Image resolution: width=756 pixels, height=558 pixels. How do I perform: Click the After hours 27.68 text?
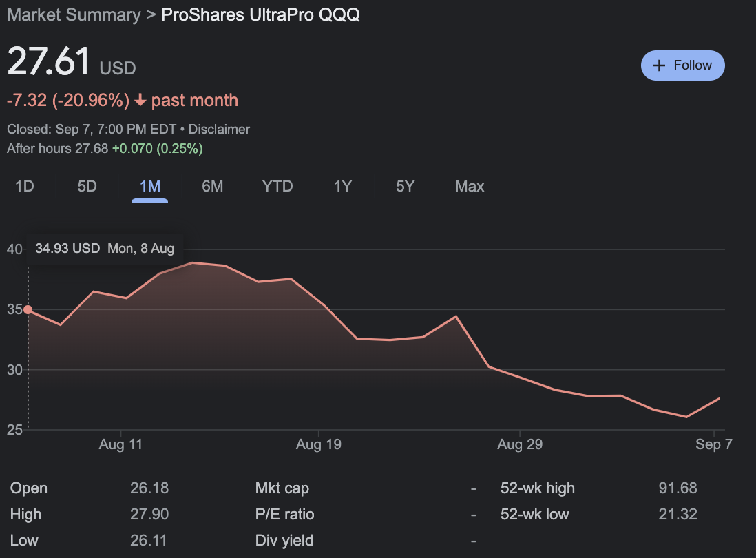pos(57,149)
